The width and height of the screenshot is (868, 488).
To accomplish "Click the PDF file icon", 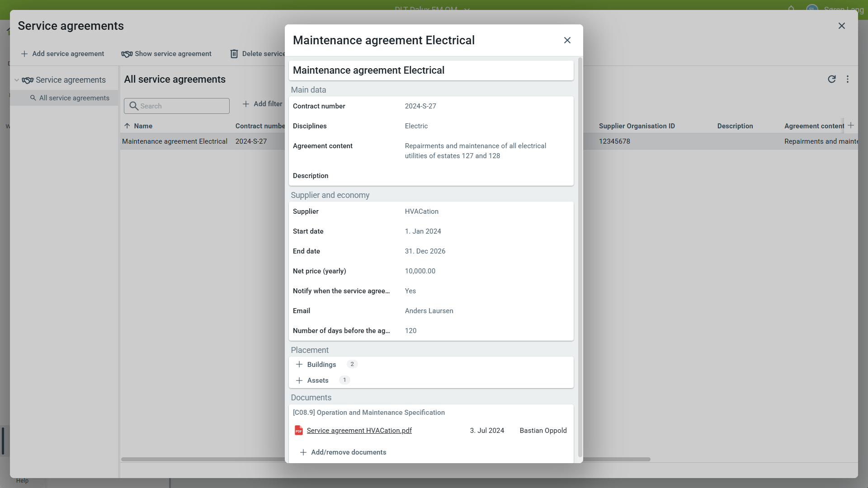I will [x=298, y=431].
